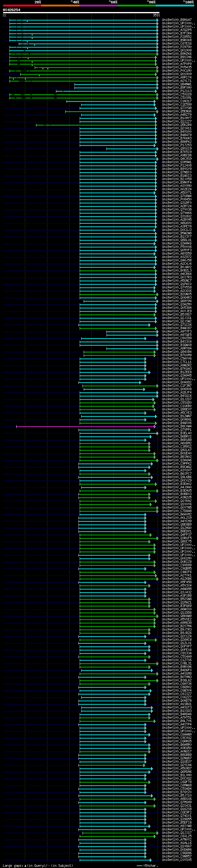The height and width of the screenshot is (868, 197).
Task: Select the UniRef100_Q4C9S9 entry
Action: tap(177, 159)
